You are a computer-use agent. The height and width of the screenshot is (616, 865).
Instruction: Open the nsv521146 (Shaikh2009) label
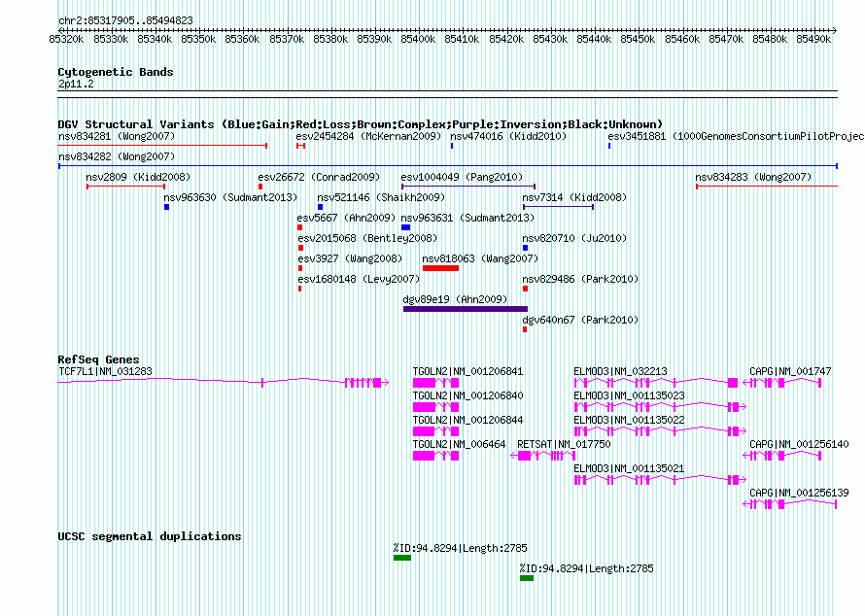381,197
